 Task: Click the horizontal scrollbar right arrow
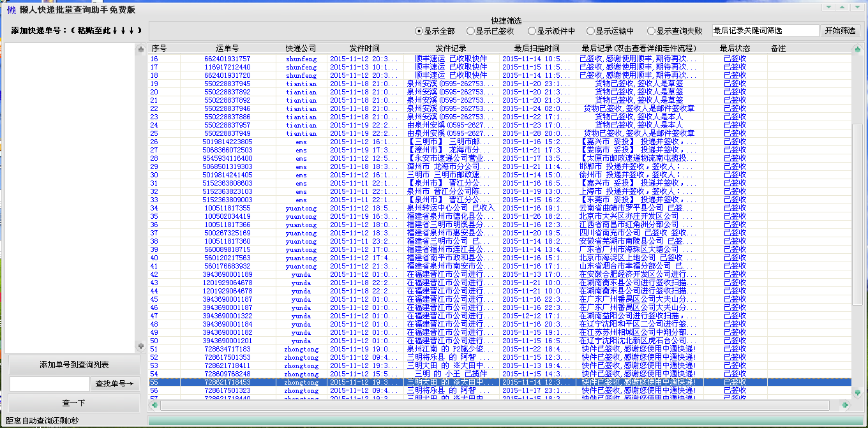tap(845, 405)
